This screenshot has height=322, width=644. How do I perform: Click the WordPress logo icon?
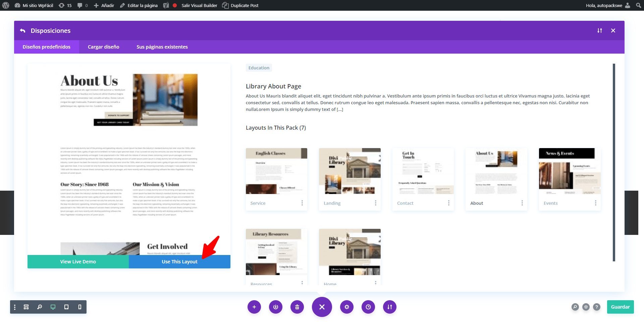coord(6,5)
